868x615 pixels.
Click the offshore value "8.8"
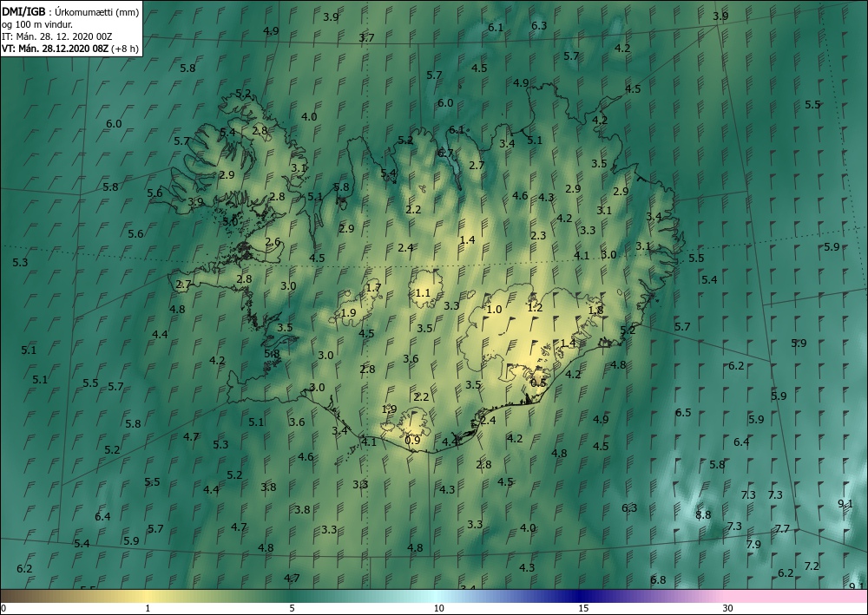tap(703, 515)
